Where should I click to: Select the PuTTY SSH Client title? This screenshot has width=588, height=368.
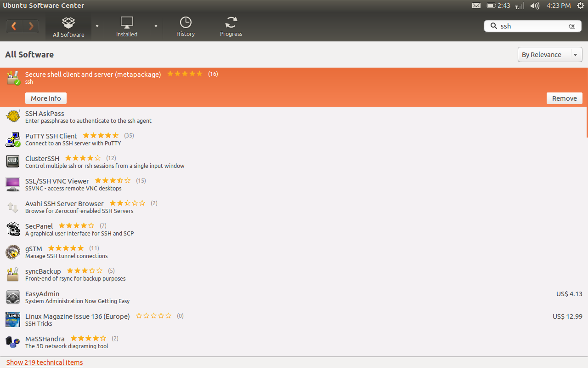click(51, 136)
